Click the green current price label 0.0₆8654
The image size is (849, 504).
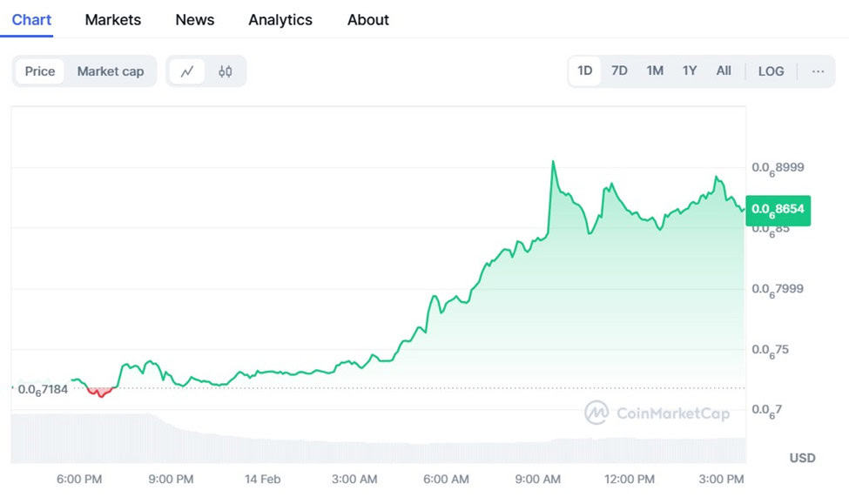pos(778,210)
